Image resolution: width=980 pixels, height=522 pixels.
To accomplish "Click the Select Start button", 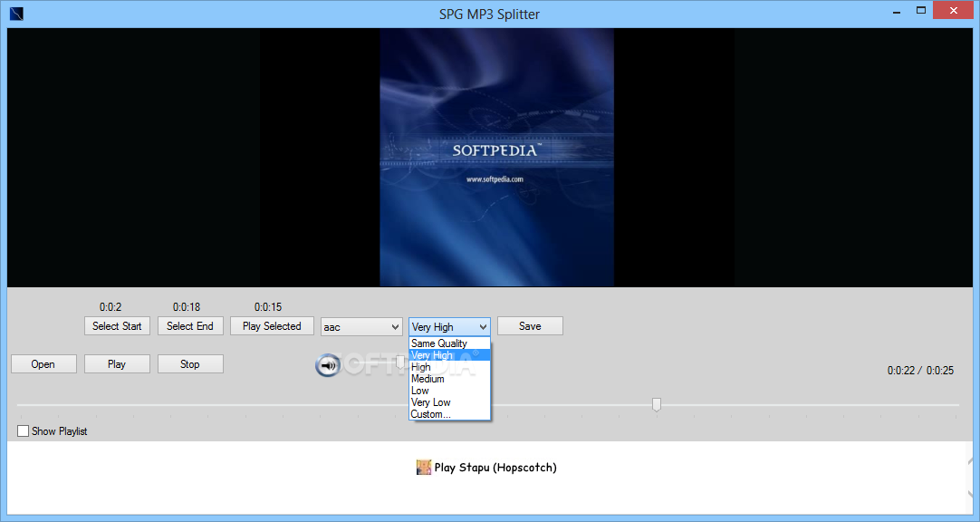I will [117, 325].
